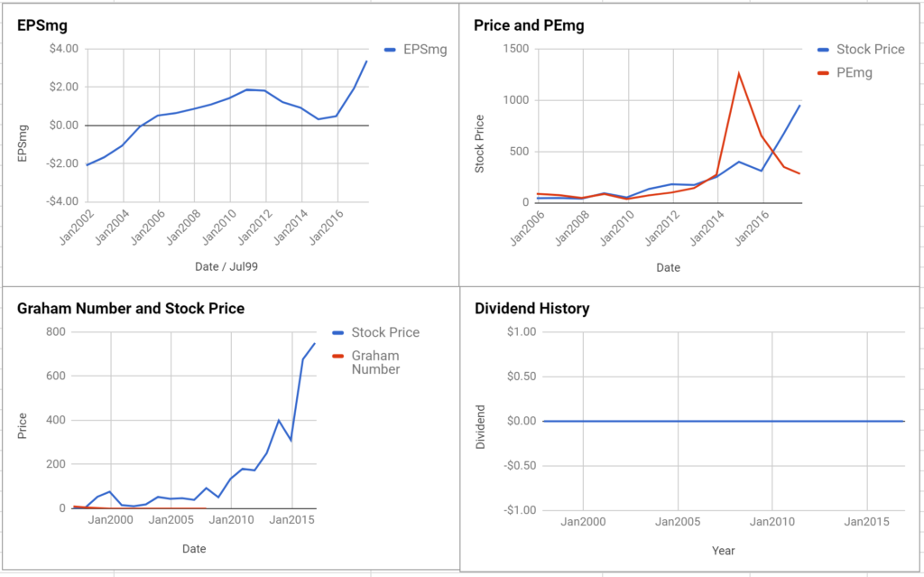924x577 pixels.
Task: Click the red PEmg legend swatch
Action: click(823, 74)
